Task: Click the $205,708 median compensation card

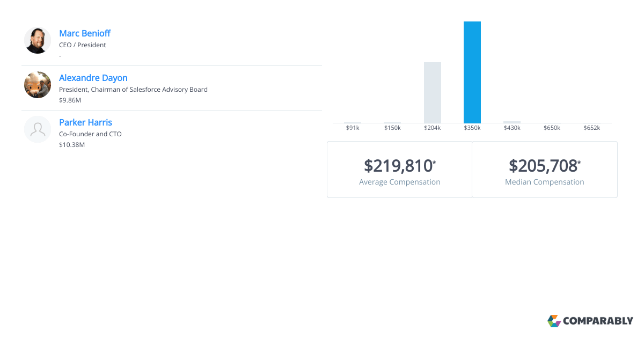Action: (544, 170)
